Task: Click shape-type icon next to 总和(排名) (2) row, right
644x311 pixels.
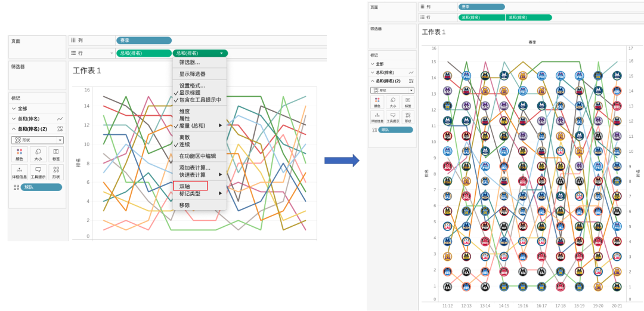Action: [x=411, y=81]
